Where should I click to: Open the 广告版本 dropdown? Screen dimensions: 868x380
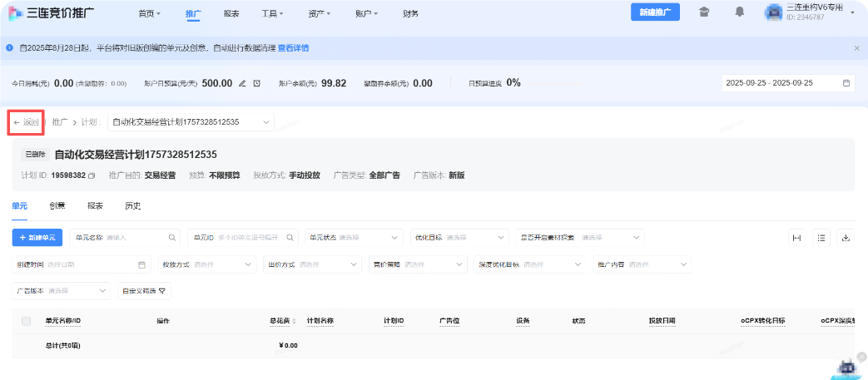tap(61, 291)
